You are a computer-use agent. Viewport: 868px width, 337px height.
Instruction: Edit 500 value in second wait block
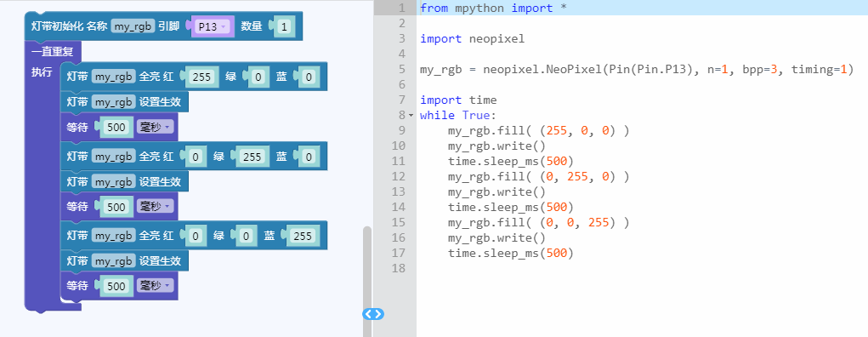(116, 207)
